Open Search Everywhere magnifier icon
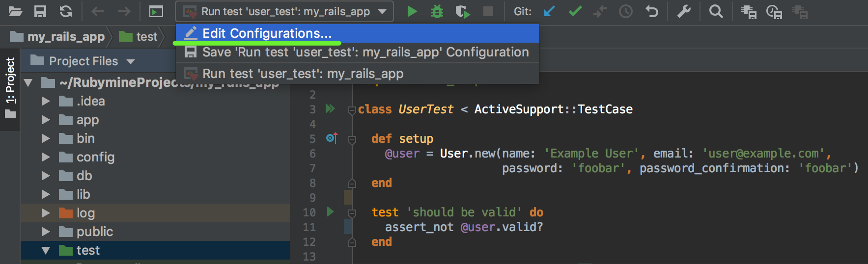Screen dimensions: 868x264 716,11
